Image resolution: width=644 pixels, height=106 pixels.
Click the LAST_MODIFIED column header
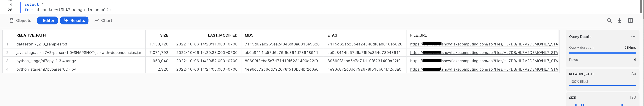point(222,35)
